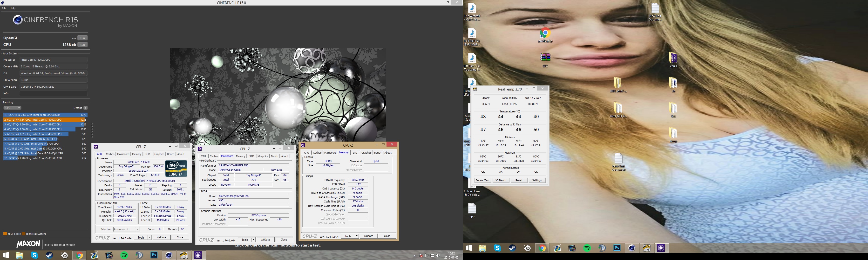This screenshot has height=260, width=868.
Task: Click the Info field in Your System
Action: [53, 93]
